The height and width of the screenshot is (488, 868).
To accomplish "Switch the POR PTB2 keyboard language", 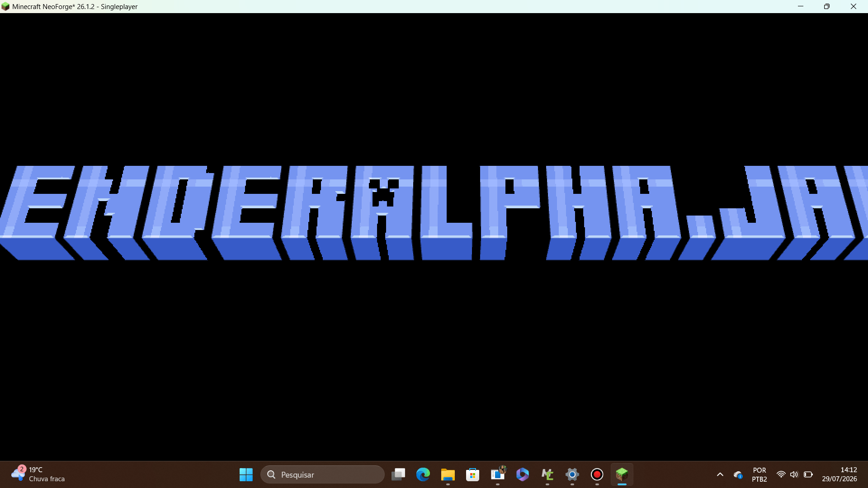I will pyautogui.click(x=759, y=474).
